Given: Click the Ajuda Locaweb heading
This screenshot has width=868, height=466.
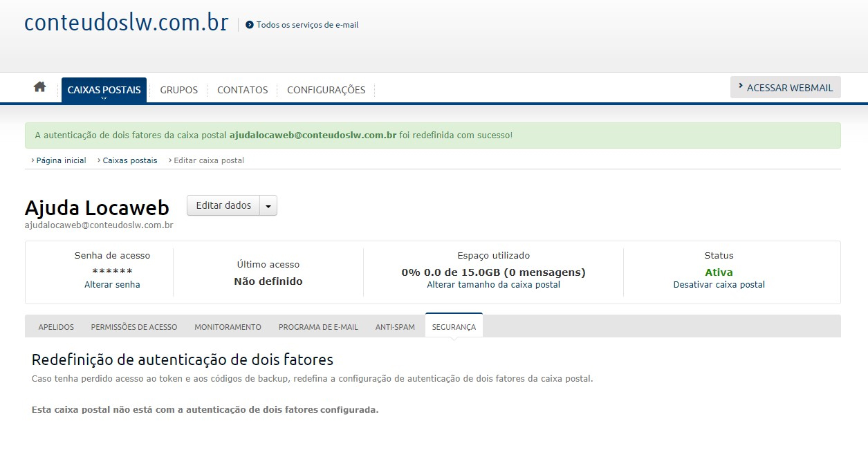Looking at the screenshot, I should click(x=97, y=207).
